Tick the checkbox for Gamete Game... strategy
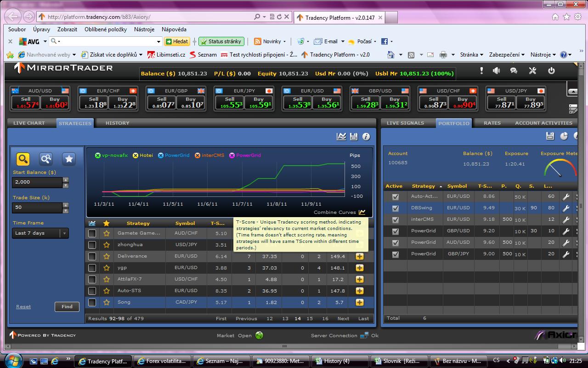The height and width of the screenshot is (368, 588). [92, 233]
